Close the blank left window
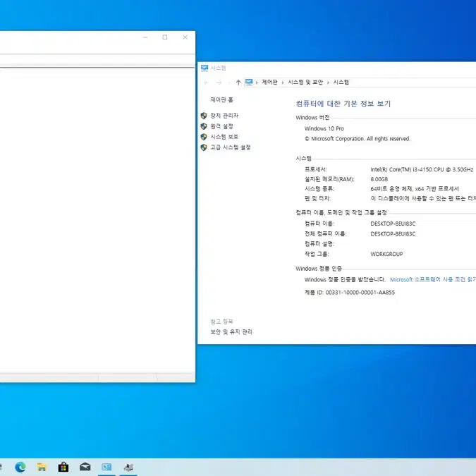 point(185,37)
